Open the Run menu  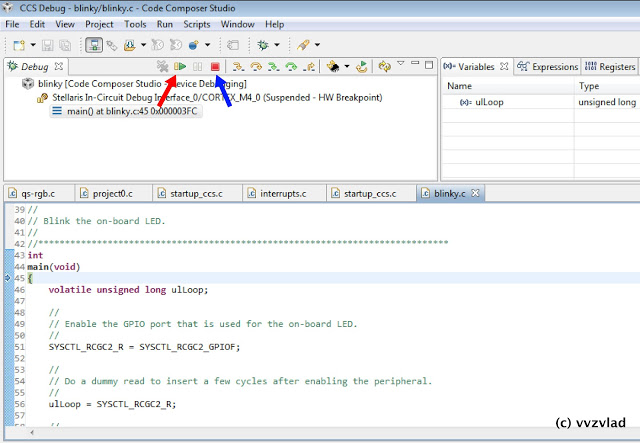[165, 24]
